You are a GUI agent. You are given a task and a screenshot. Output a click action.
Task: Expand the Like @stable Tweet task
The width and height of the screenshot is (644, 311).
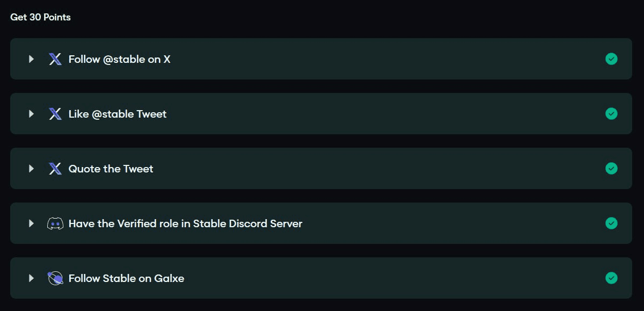coord(31,114)
